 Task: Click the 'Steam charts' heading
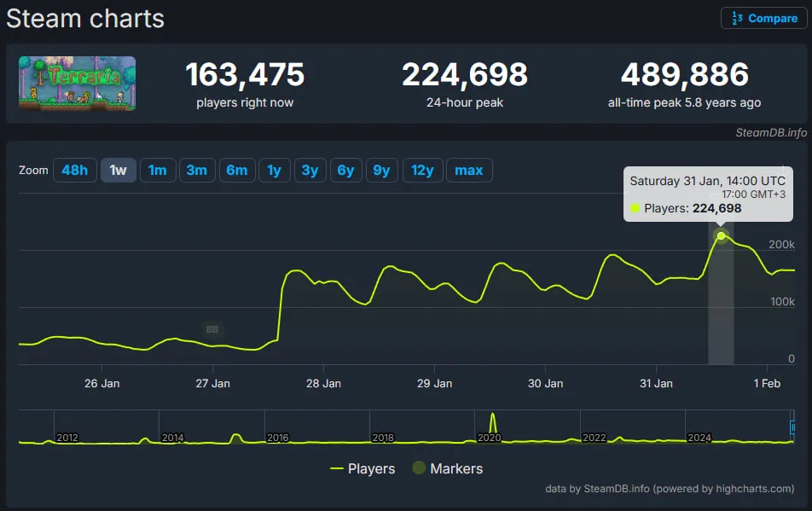[x=85, y=19]
